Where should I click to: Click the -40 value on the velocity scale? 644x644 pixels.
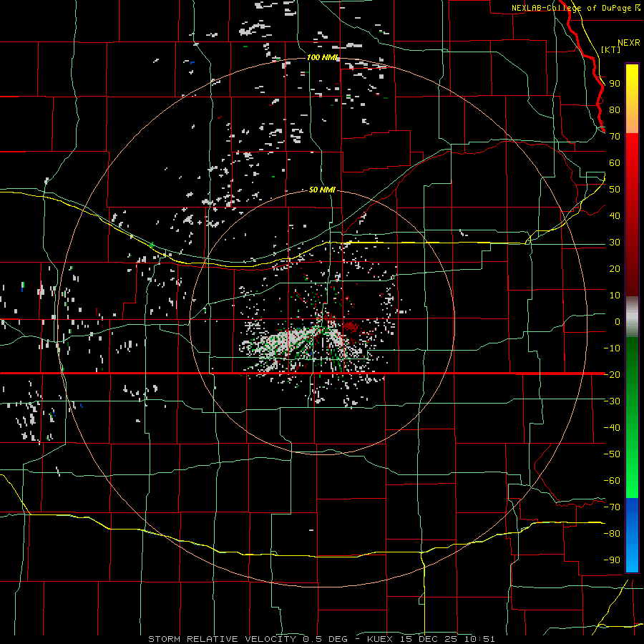[612, 428]
